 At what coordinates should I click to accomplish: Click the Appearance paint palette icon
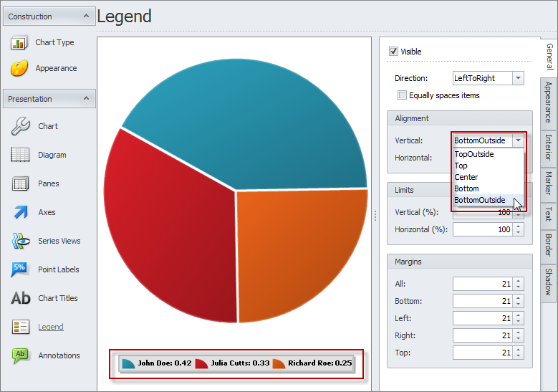(19, 69)
